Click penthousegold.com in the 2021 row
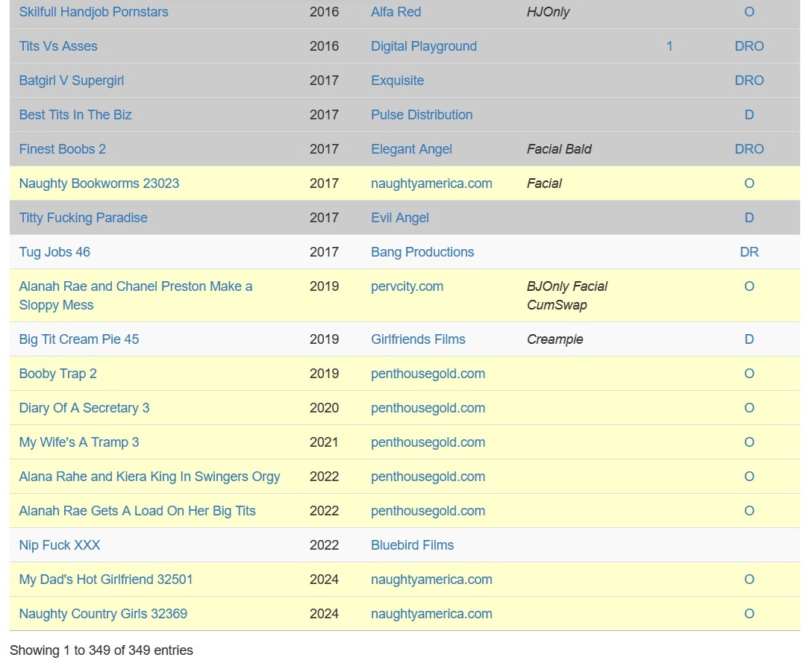 point(428,442)
